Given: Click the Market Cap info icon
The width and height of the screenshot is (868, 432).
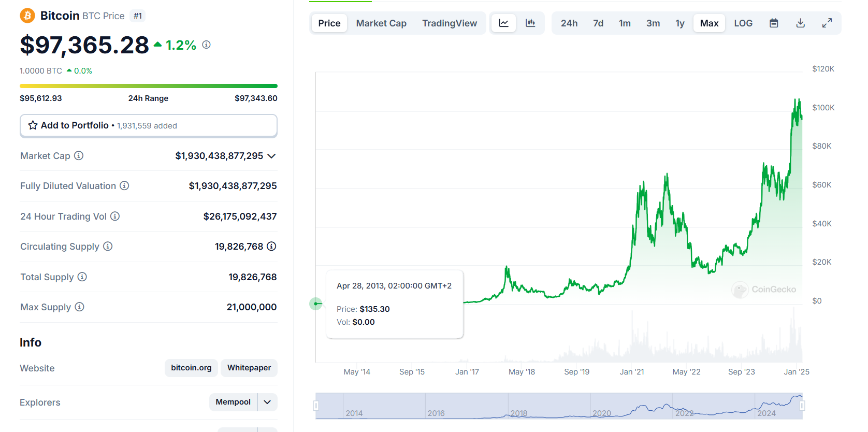Looking at the screenshot, I should [x=79, y=156].
